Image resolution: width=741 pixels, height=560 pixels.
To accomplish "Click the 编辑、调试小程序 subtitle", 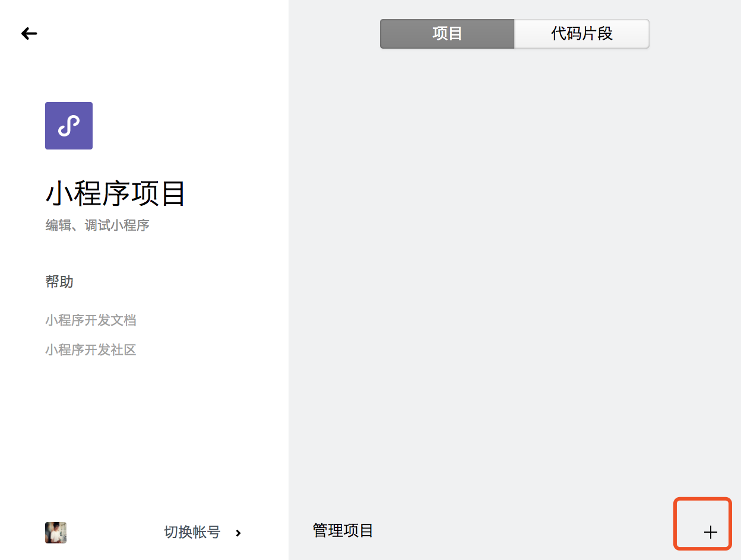I will (97, 225).
